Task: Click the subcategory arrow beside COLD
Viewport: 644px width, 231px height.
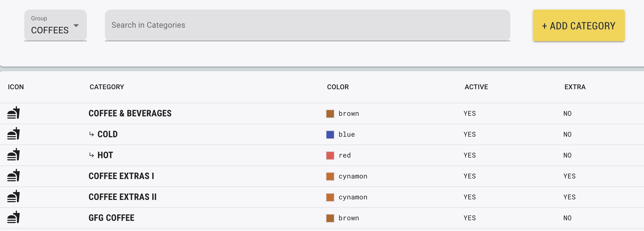Action: [x=92, y=134]
